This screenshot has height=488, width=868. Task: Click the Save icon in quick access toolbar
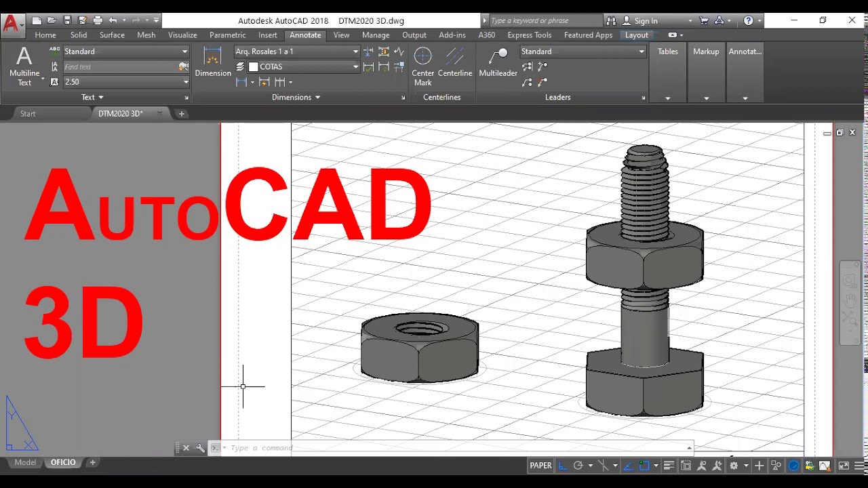(67, 21)
